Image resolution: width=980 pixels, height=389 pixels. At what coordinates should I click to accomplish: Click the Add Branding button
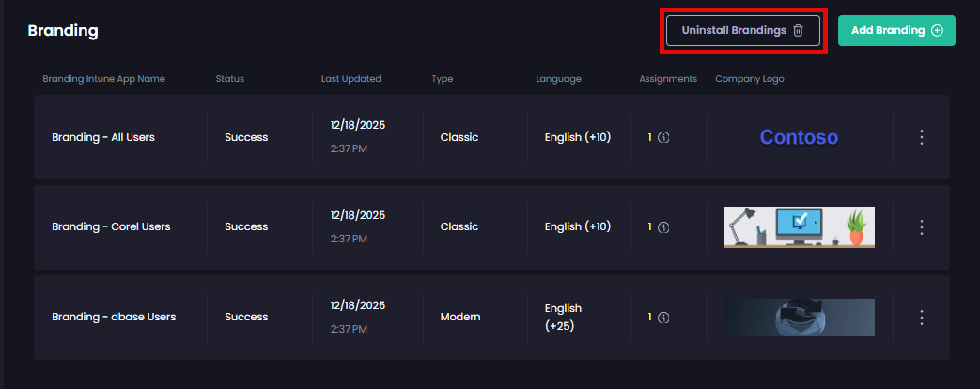pyautogui.click(x=896, y=30)
